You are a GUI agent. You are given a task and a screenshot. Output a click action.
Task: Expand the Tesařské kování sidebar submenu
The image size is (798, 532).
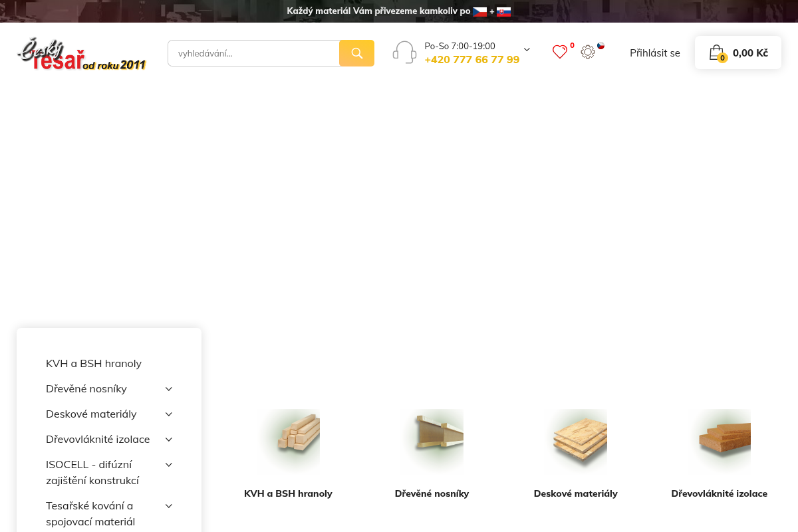click(x=169, y=506)
